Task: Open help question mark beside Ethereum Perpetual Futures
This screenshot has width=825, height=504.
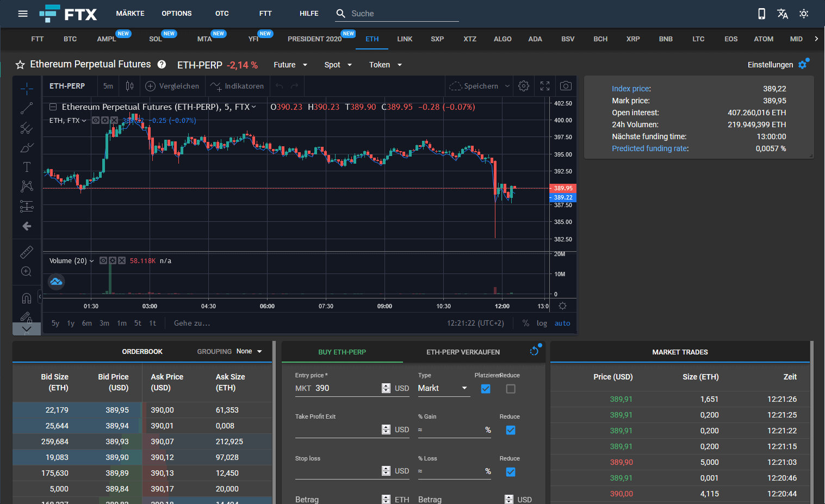Action: point(162,64)
